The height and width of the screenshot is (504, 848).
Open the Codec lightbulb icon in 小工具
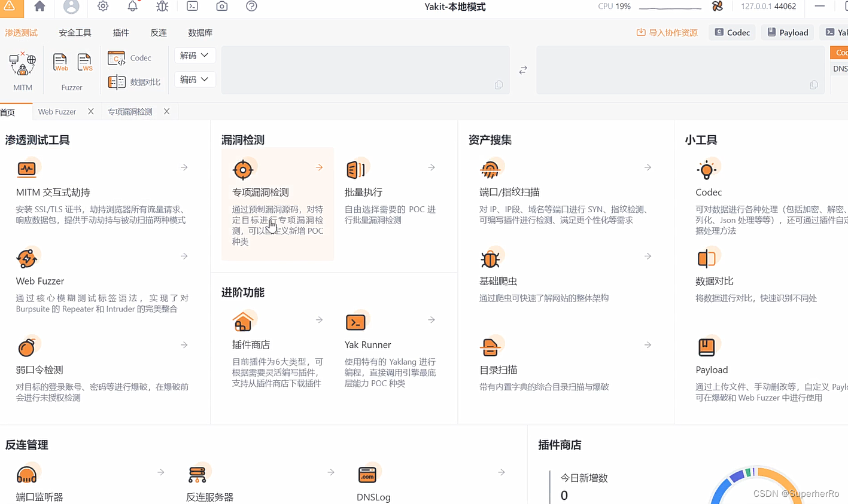coord(707,170)
